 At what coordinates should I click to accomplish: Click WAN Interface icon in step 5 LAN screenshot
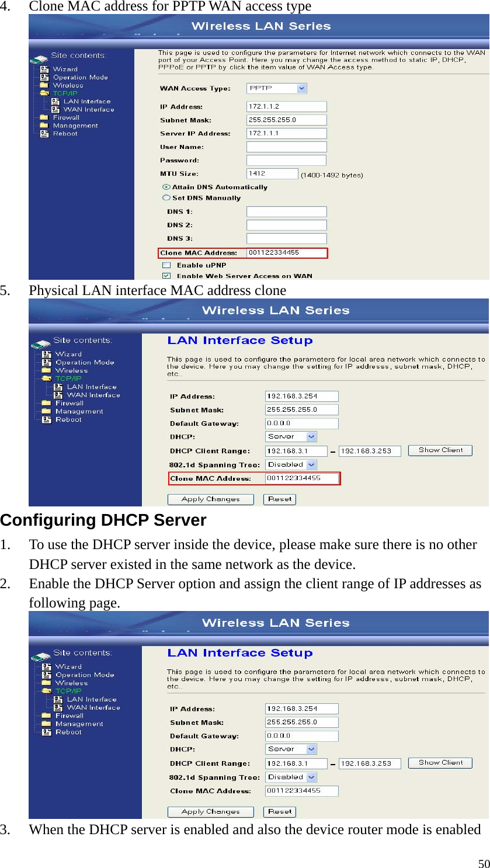coord(58,395)
